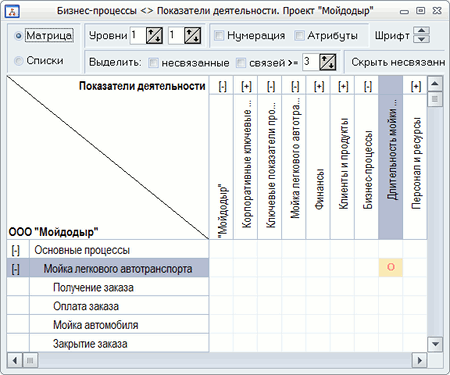Click horizontal scrollbar right arrow
450x375 pixels.
point(419,360)
